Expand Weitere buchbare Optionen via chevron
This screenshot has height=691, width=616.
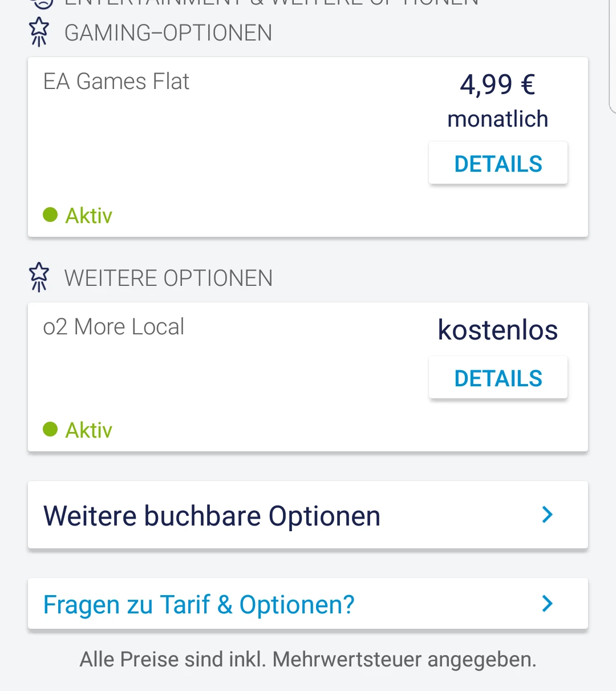coord(547,515)
